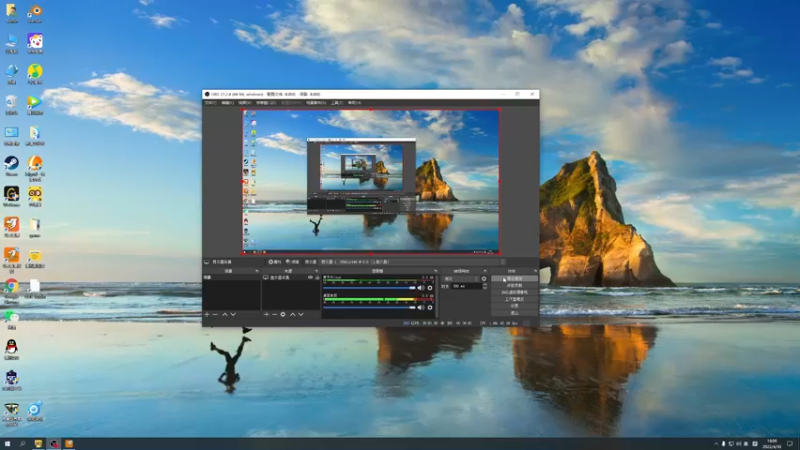
Task: Open the Edit menu in OBS
Action: 228,103
